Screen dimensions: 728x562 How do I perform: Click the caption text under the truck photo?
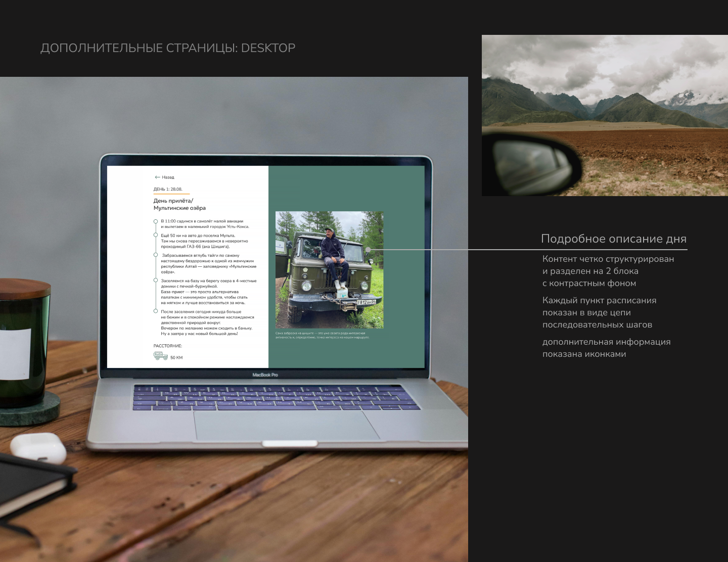(322, 335)
